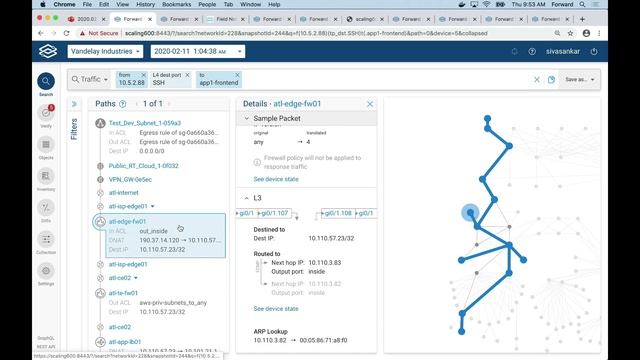Click aws-priv-subnets_to_any Out ACL value

[x=173, y=303]
